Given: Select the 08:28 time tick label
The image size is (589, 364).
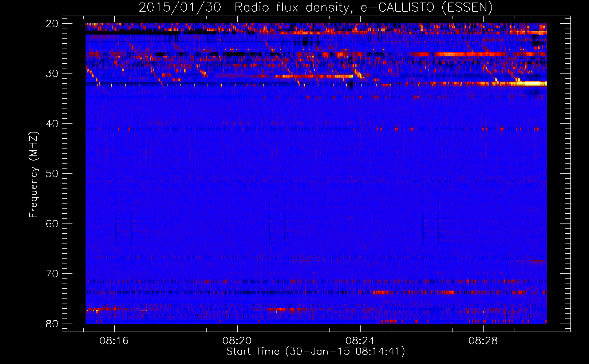Looking at the screenshot, I should [x=483, y=341].
